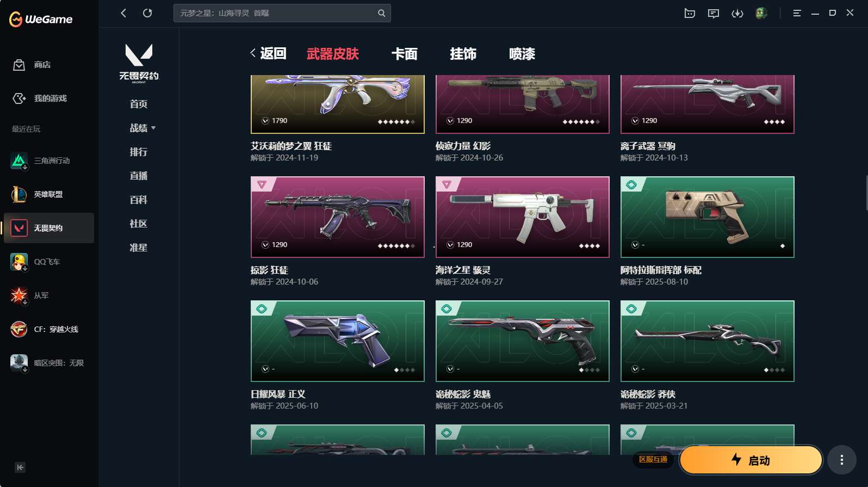Open the hamburger main menu
This screenshot has width=868, height=487.
pyautogui.click(x=797, y=13)
